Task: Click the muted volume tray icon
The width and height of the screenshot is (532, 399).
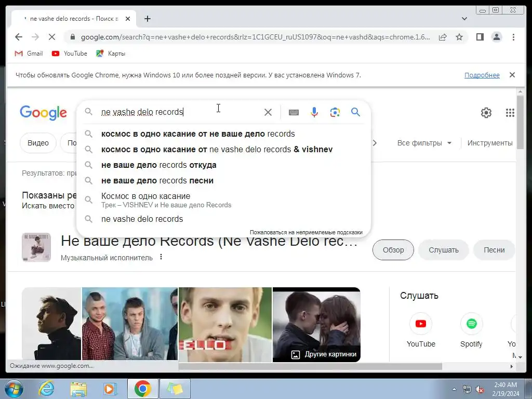Action: pyautogui.click(x=480, y=390)
